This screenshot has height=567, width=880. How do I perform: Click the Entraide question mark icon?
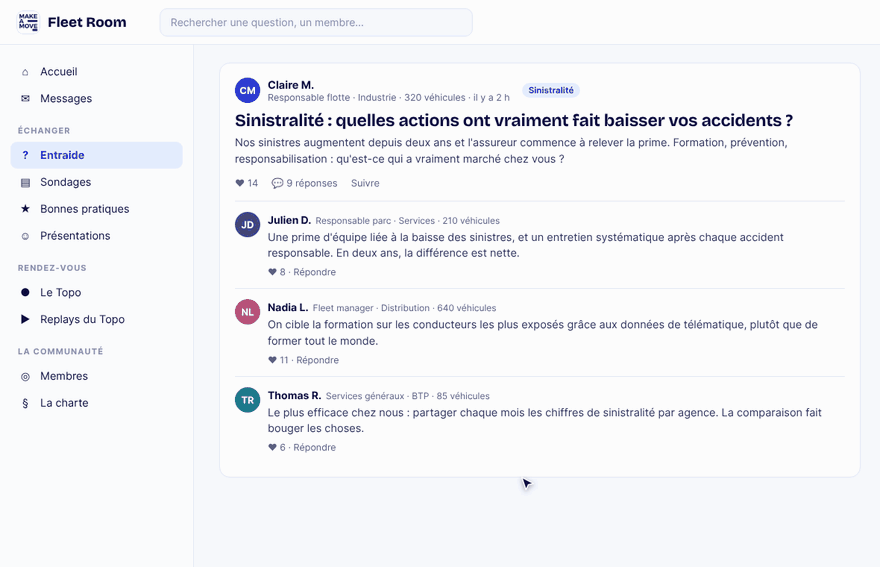point(25,156)
